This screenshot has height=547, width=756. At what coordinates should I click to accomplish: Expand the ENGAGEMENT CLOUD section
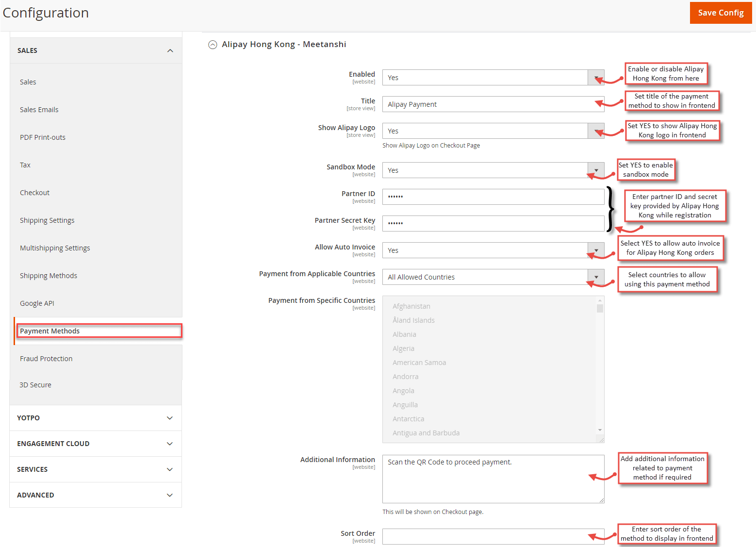(x=96, y=444)
